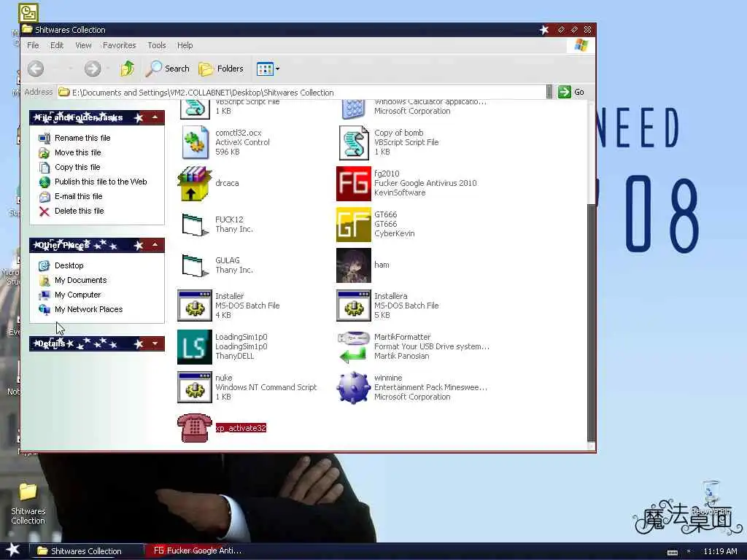Viewport: 747px width, 560px height.
Task: Open the File menu
Action: 33,45
